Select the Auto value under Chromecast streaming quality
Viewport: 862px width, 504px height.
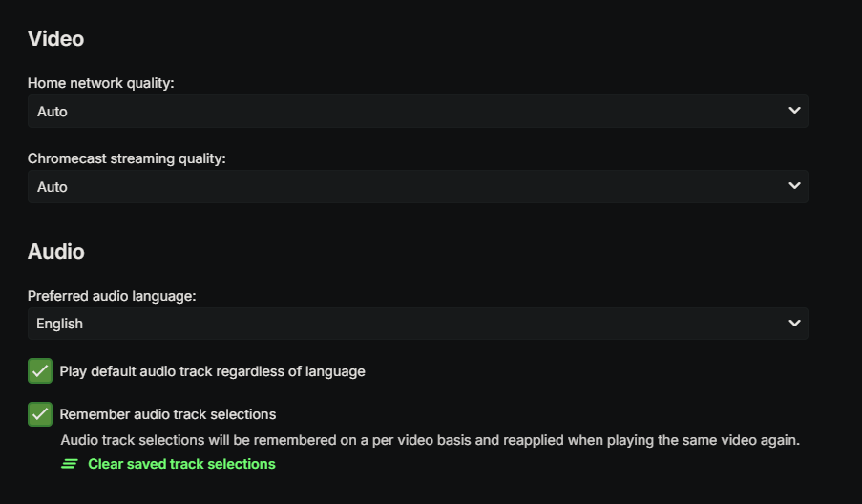(x=53, y=187)
